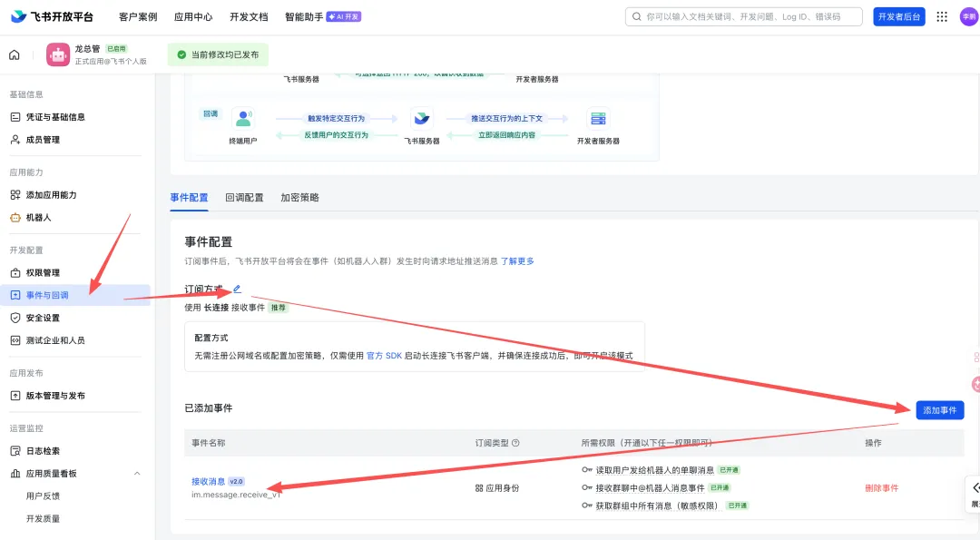The image size is (980, 540).
Task: Open the 接收消息 event link
Action: (208, 481)
